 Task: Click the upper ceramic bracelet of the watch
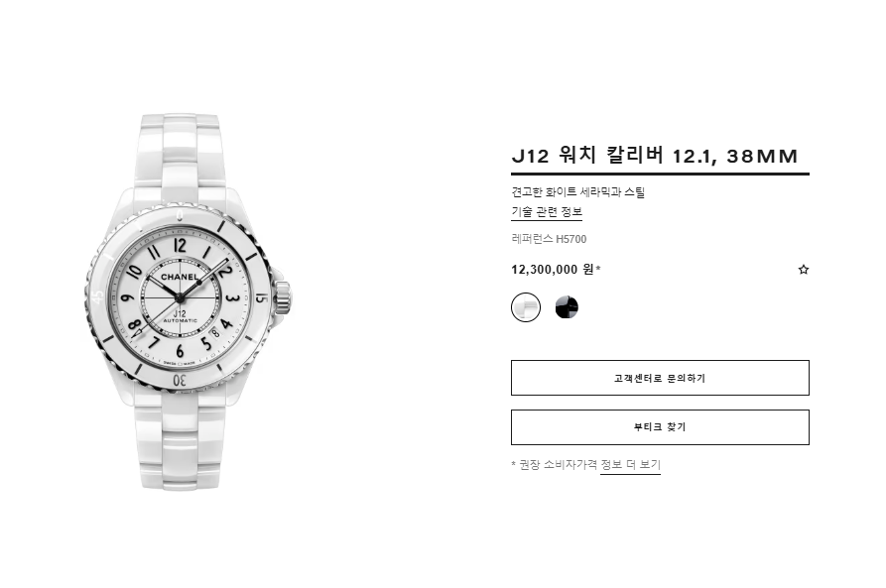180,153
